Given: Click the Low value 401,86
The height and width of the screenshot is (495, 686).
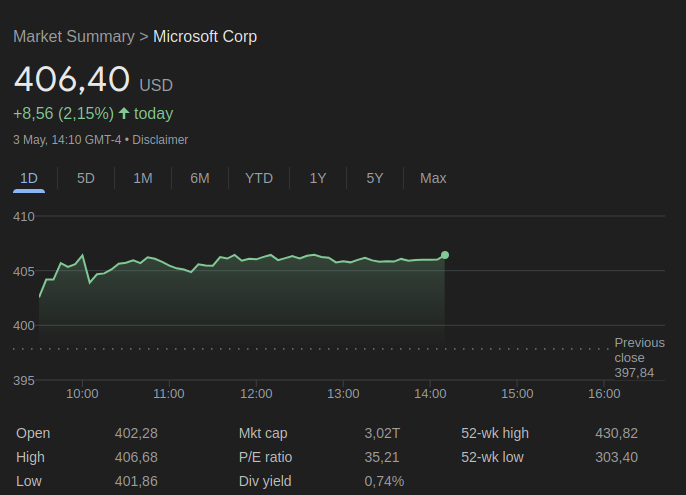Looking at the screenshot, I should (136, 481).
